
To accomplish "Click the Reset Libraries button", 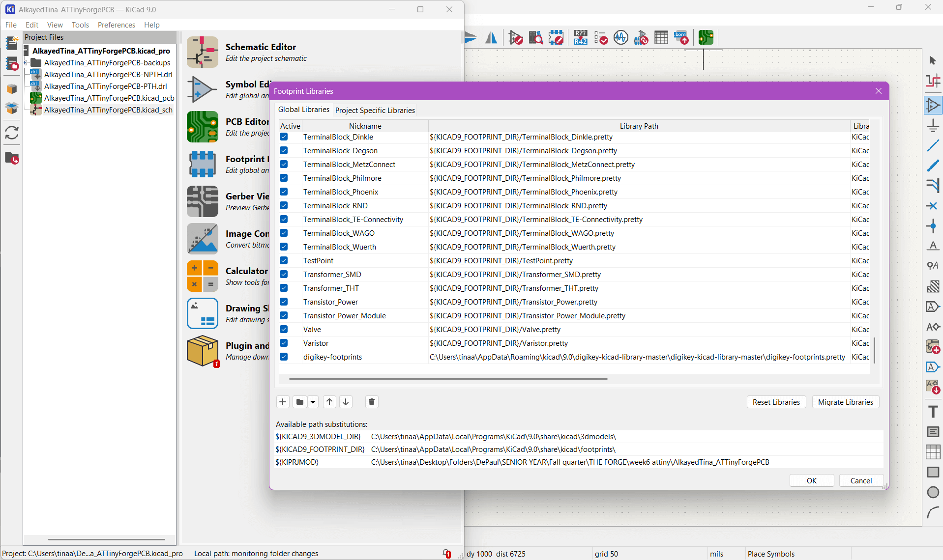I will [776, 402].
